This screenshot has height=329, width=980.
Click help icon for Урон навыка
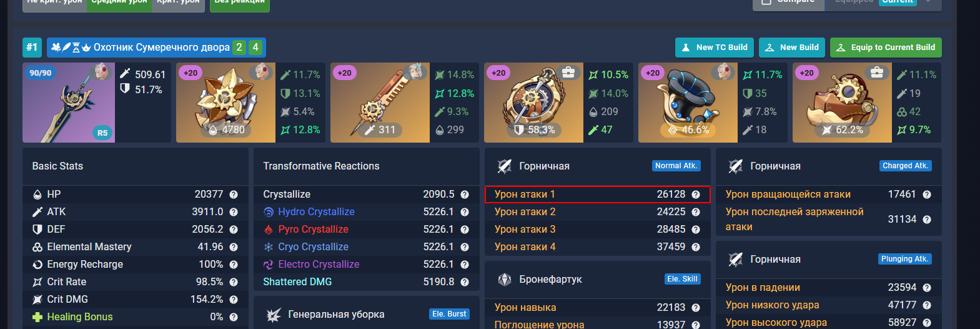[x=696, y=308]
